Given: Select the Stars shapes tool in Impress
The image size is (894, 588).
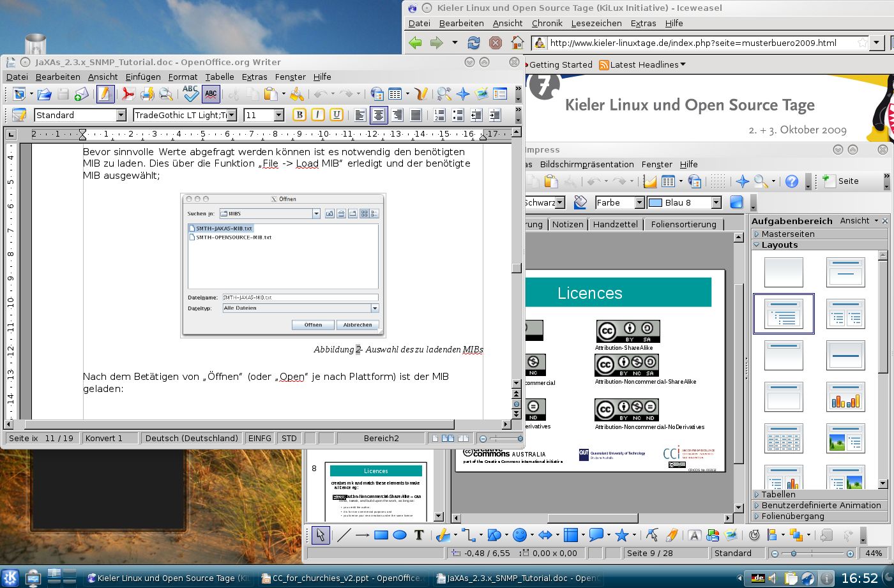Looking at the screenshot, I should pyautogui.click(x=621, y=535).
